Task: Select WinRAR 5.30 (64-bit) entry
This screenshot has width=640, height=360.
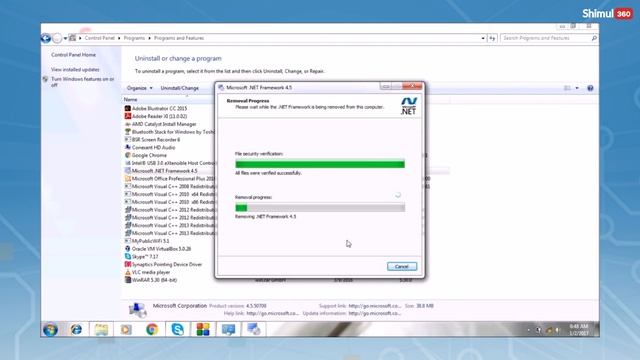Action: (154, 280)
